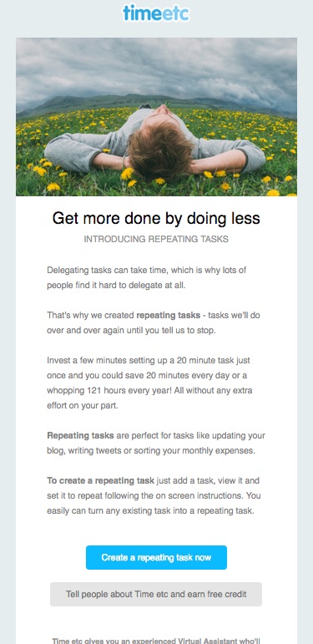Click 'Create a repeating task now' button
The width and height of the screenshot is (313, 644).
pos(156,557)
